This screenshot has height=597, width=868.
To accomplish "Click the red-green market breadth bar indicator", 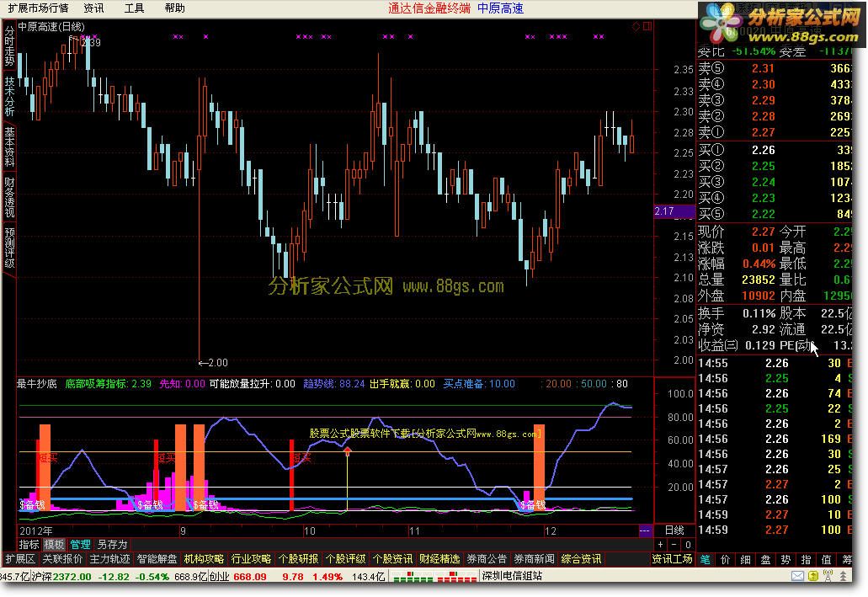I will pos(434,577).
